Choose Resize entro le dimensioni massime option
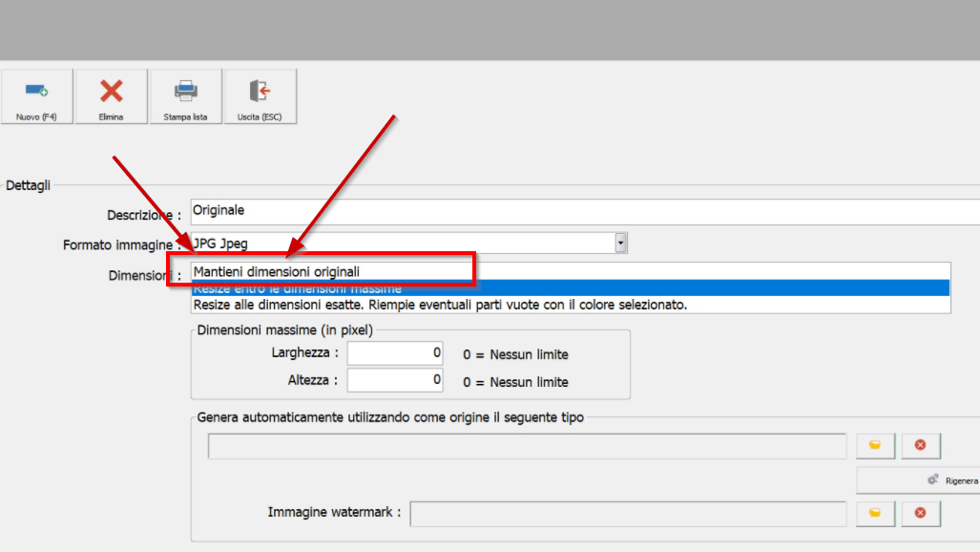Screen dimensions: 980x552 click(571, 287)
